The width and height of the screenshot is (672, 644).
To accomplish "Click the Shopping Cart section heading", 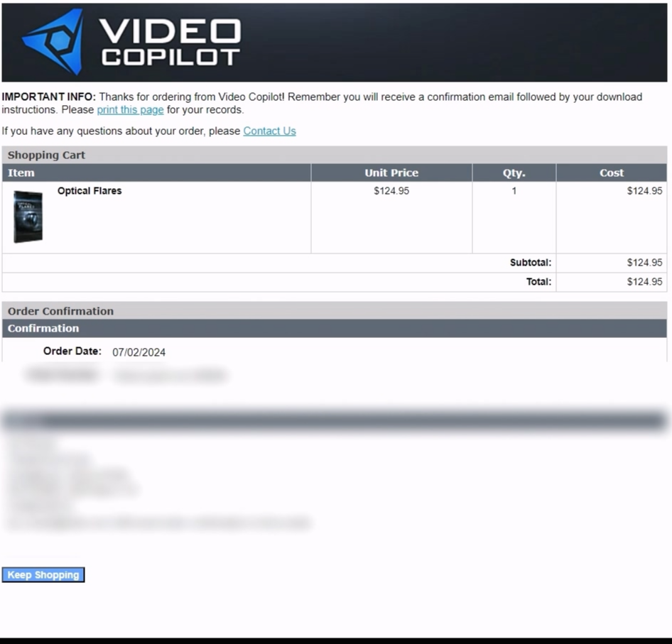I will (x=46, y=155).
